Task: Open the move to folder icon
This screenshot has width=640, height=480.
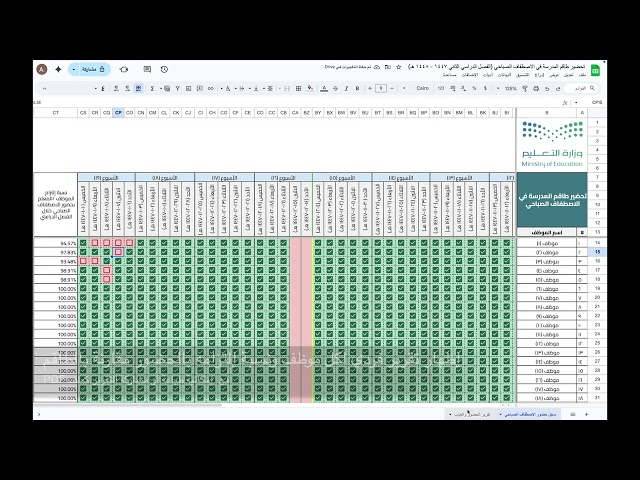Action: click(388, 67)
